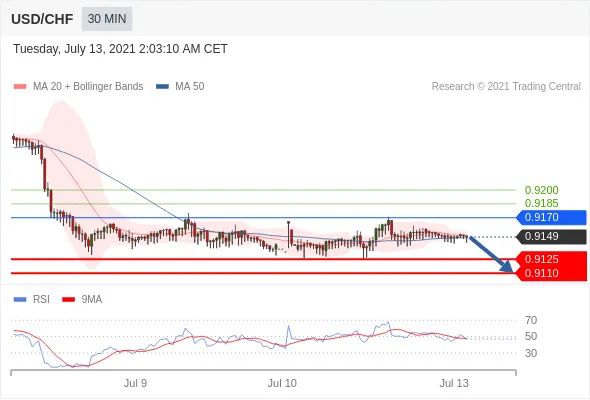This screenshot has width=590, height=400.
Task: Select the 0.9149 current price tag
Action: coord(551,237)
